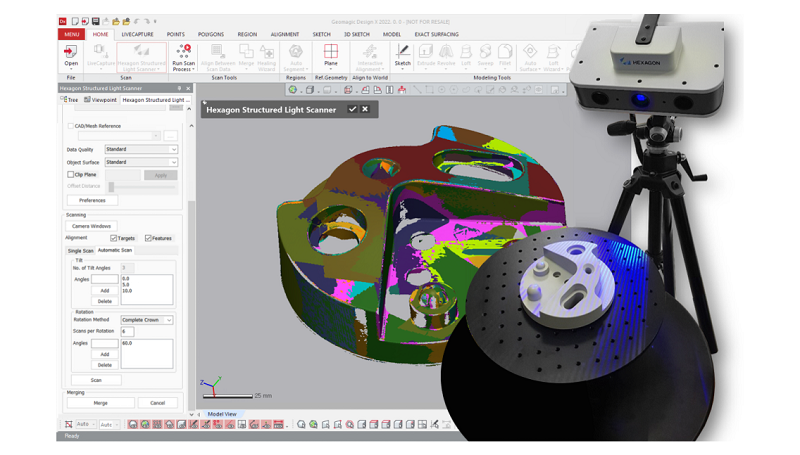
Task: Click Add under Tilt angles
Action: 105,291
